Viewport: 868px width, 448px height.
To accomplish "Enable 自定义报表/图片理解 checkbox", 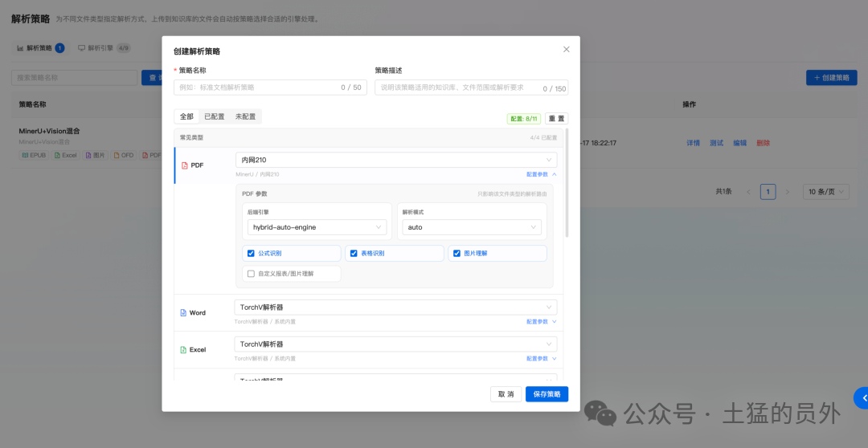I will pos(251,273).
